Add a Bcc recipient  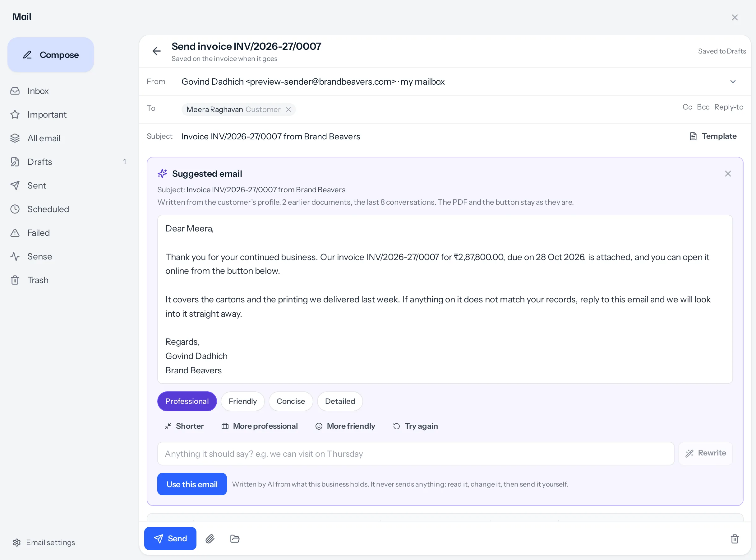(703, 107)
